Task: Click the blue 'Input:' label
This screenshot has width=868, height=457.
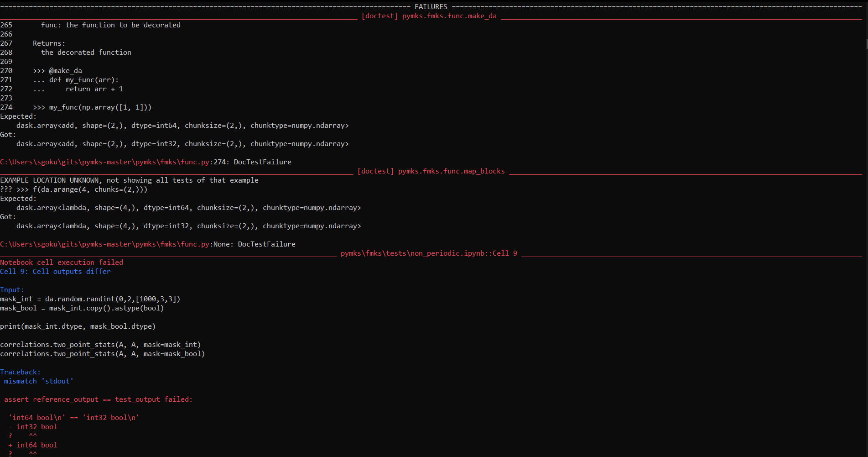Action: (x=12, y=290)
